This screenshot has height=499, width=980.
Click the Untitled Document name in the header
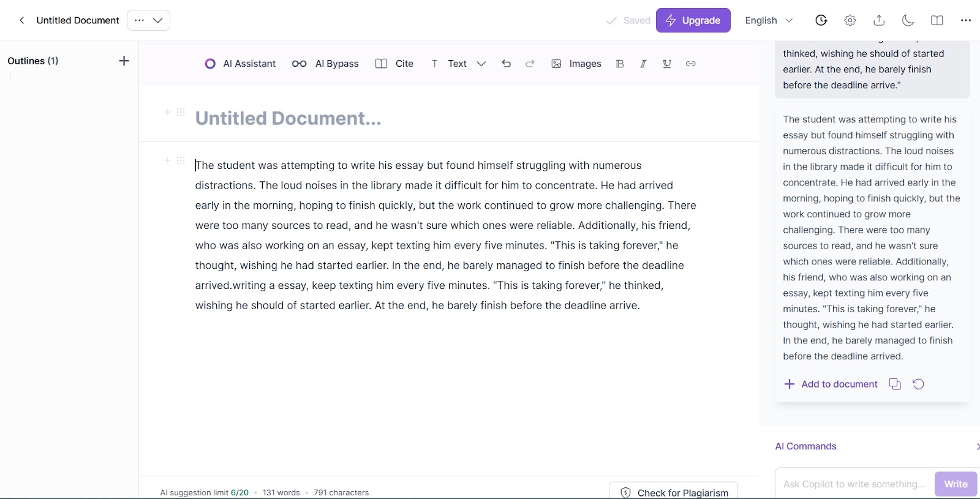pyautogui.click(x=78, y=20)
